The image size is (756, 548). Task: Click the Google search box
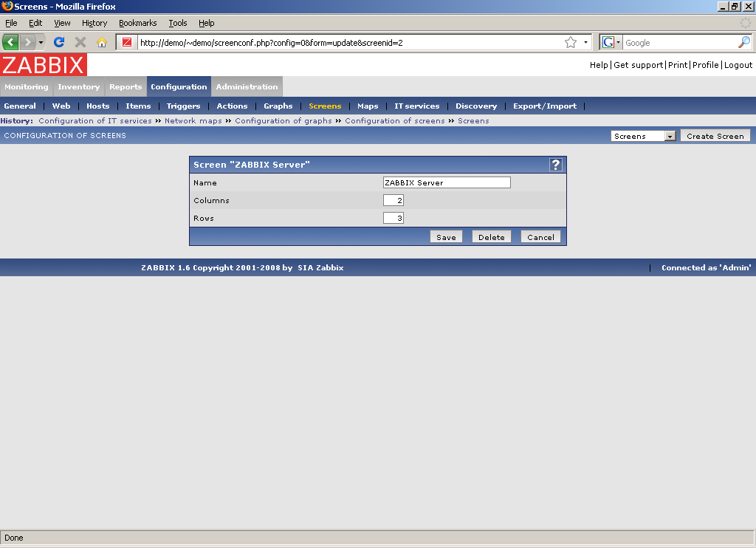[680, 42]
